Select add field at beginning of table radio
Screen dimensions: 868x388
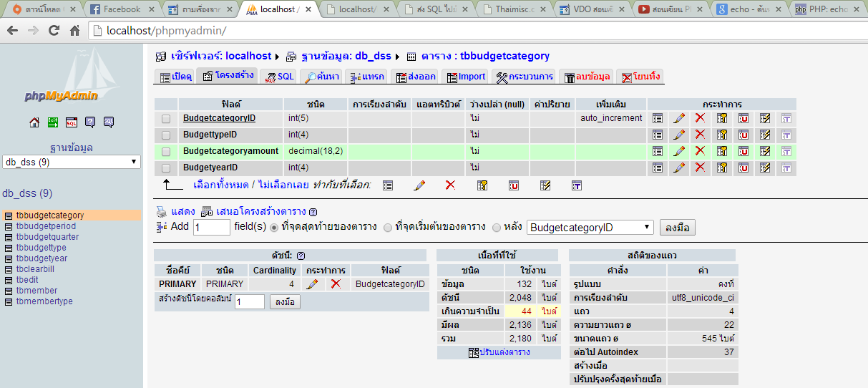[388, 228]
